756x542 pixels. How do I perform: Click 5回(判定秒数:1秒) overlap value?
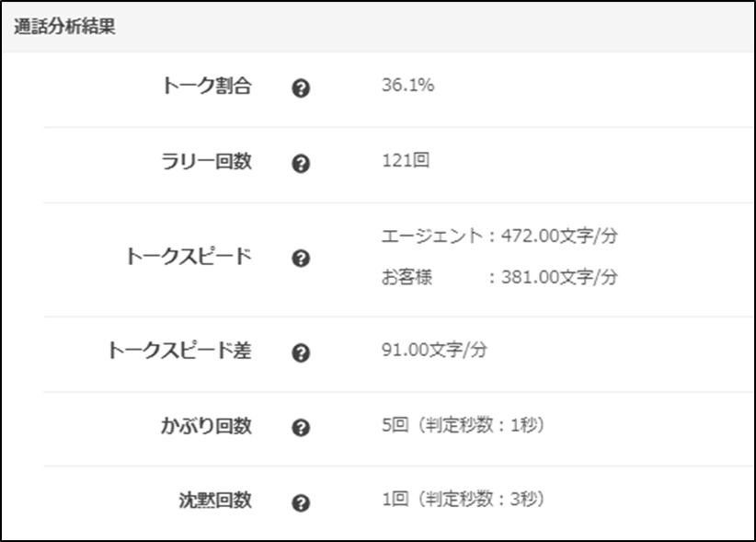coord(464,425)
